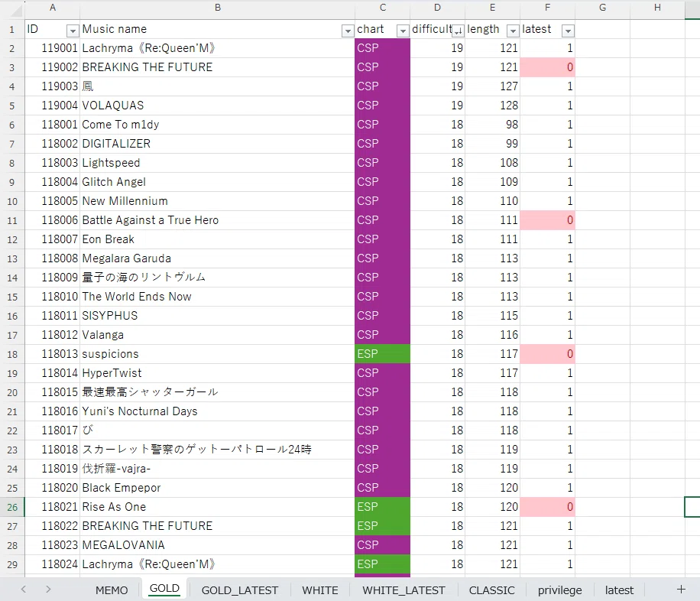The image size is (700, 601).
Task: Open the length column filter dropdown
Action: (513, 31)
